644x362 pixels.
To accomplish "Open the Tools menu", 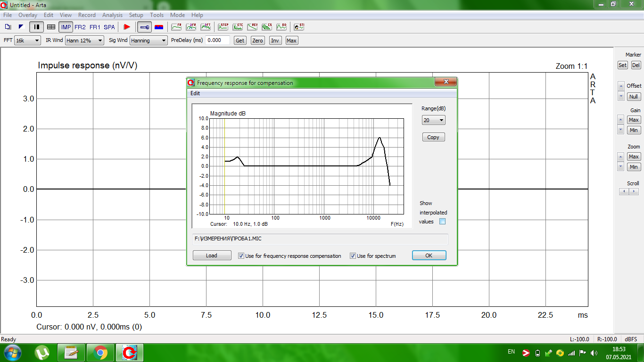I will [157, 15].
